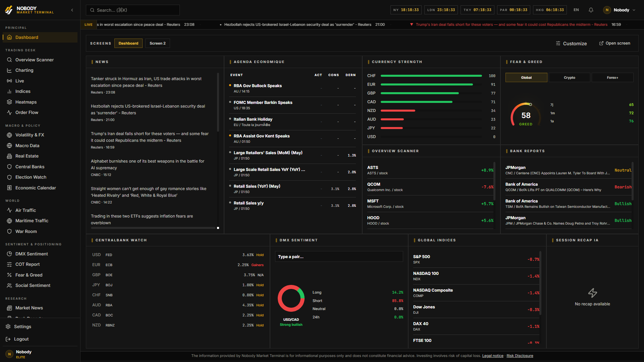Open Indices bar-chart icon
The width and height of the screenshot is (644, 362).
tap(9, 91)
